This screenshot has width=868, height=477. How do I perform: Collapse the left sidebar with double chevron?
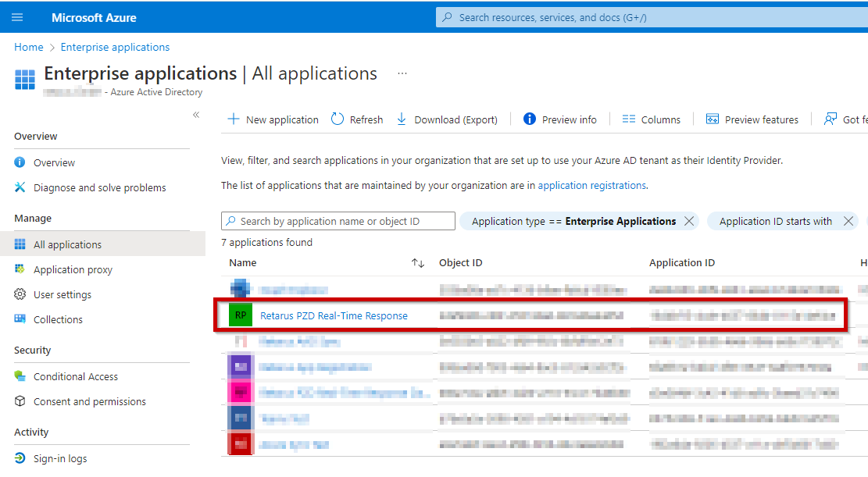tap(196, 115)
